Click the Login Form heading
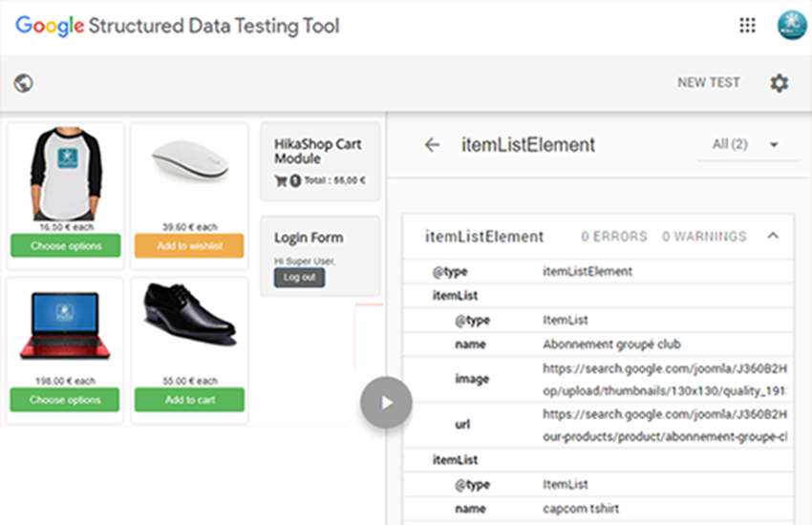Viewport: 812px width, 525px height. [x=309, y=238]
